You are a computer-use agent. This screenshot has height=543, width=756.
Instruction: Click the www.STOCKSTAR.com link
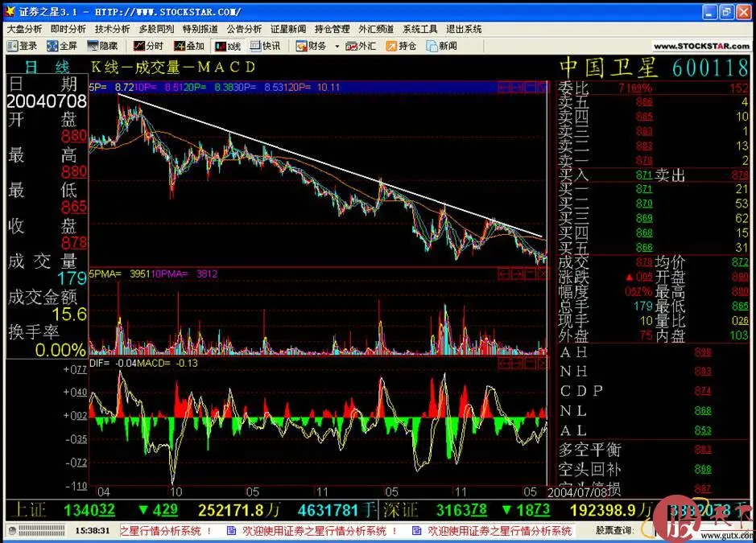701,46
